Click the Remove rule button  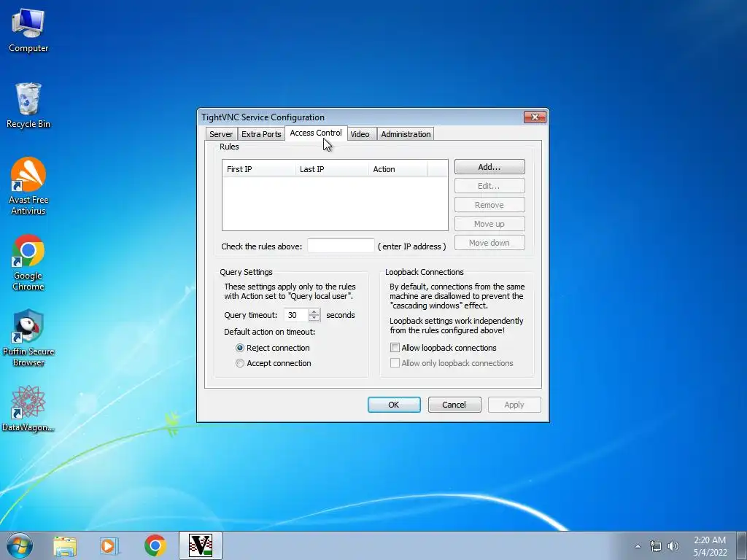pyautogui.click(x=489, y=205)
